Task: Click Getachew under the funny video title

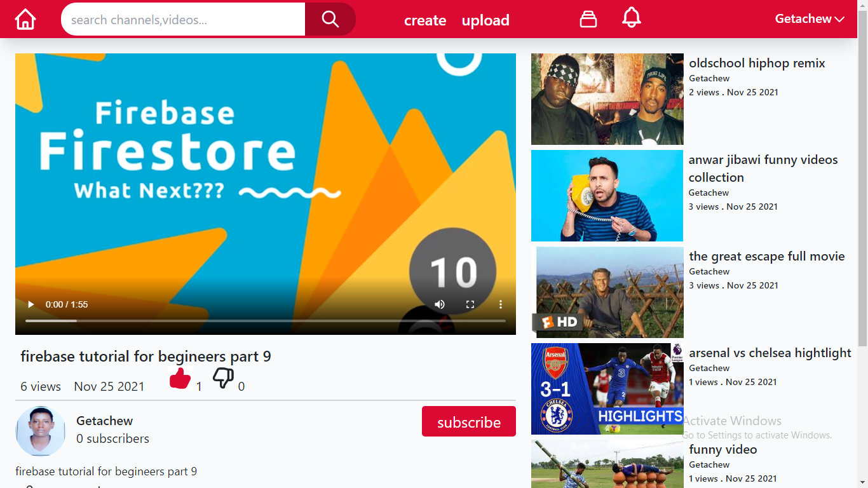Action: [709, 465]
